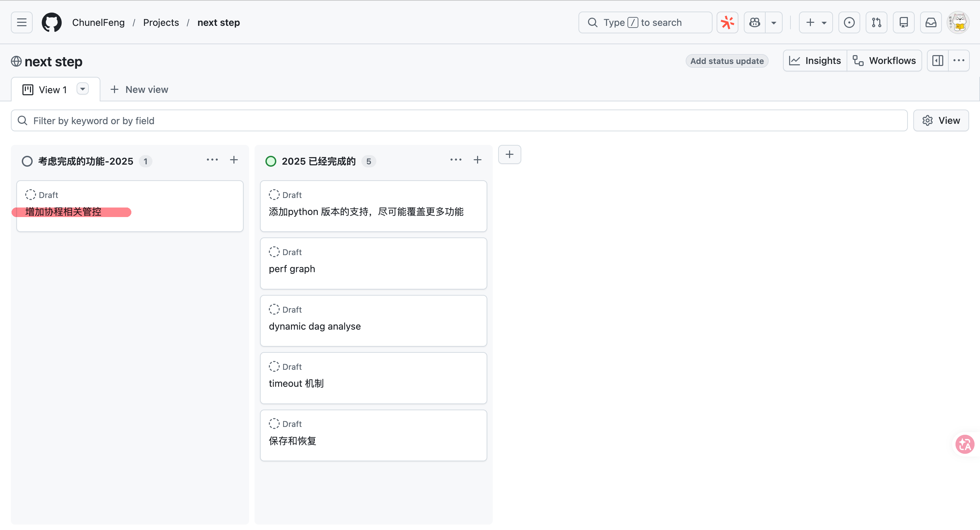
Task: Click the draft status circle on perf graph card
Action: tap(274, 252)
